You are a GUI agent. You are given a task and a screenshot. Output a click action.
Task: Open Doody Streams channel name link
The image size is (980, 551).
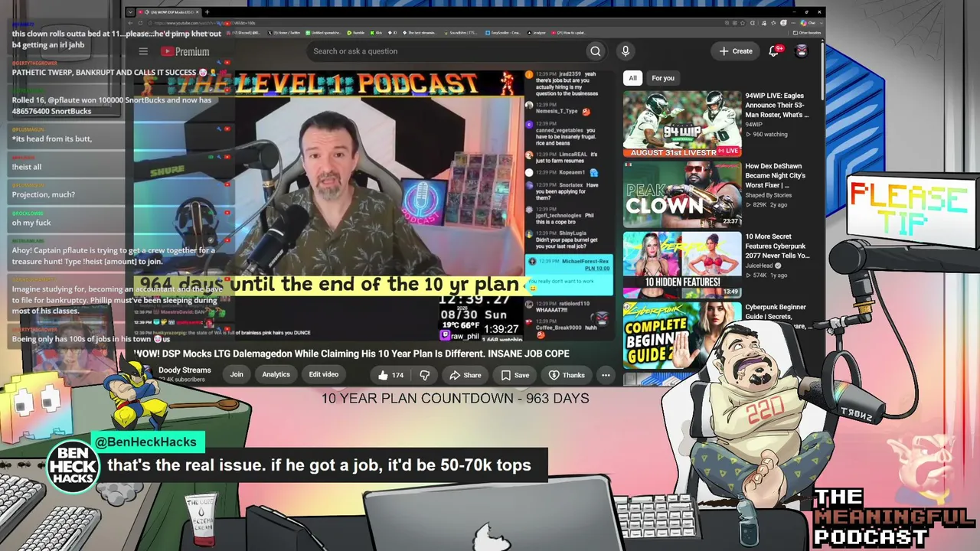coord(185,370)
